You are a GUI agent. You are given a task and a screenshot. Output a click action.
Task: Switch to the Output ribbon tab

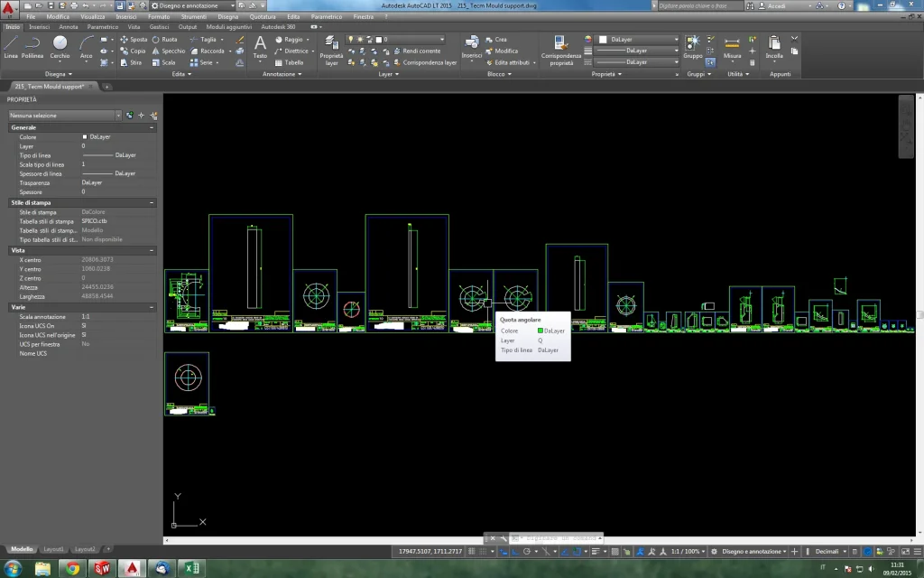[x=188, y=27]
